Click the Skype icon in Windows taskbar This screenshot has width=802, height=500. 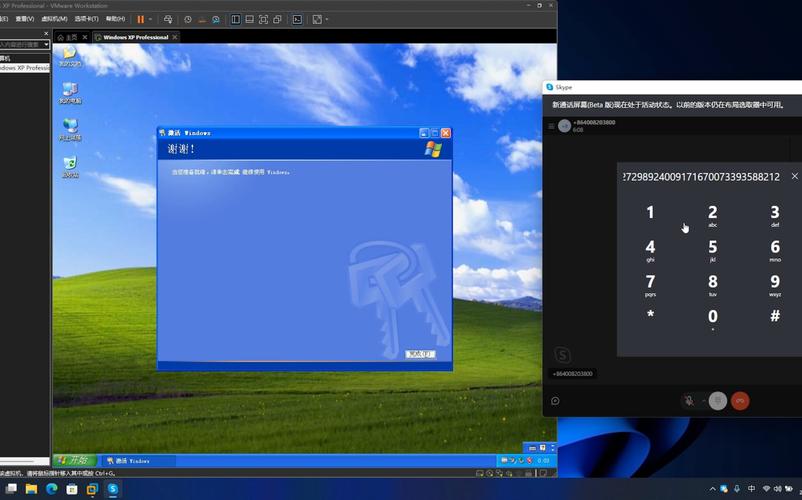pos(113,489)
